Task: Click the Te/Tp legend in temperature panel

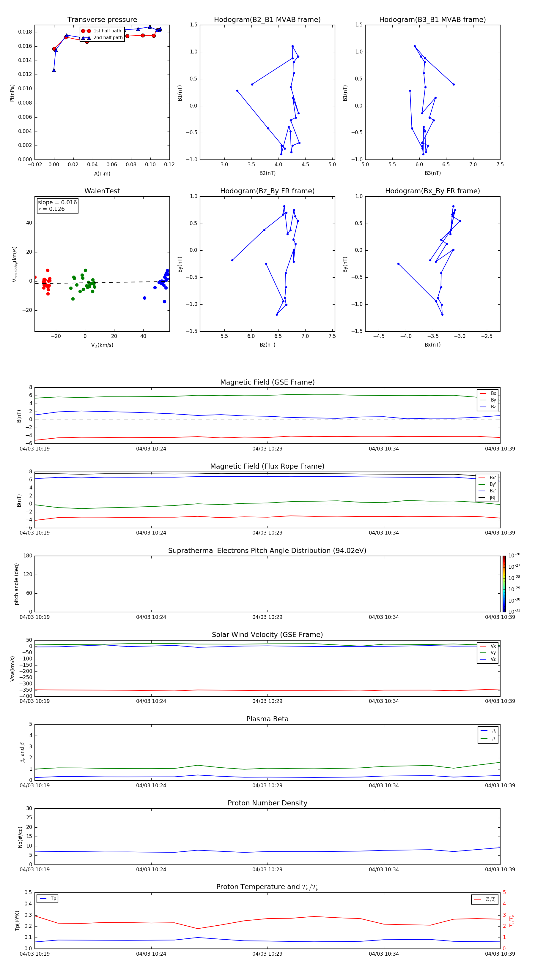Action: coord(485,899)
